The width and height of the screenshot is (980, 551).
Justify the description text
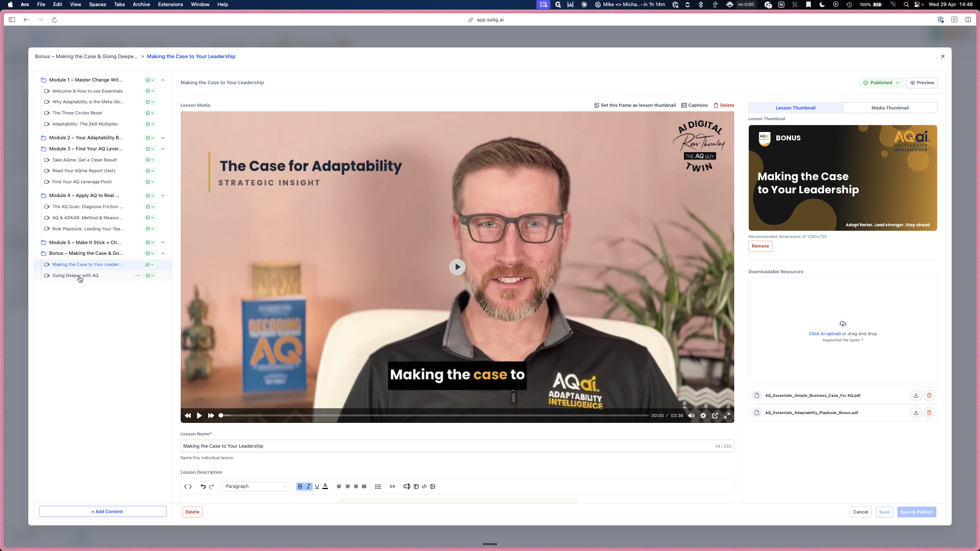(364, 486)
